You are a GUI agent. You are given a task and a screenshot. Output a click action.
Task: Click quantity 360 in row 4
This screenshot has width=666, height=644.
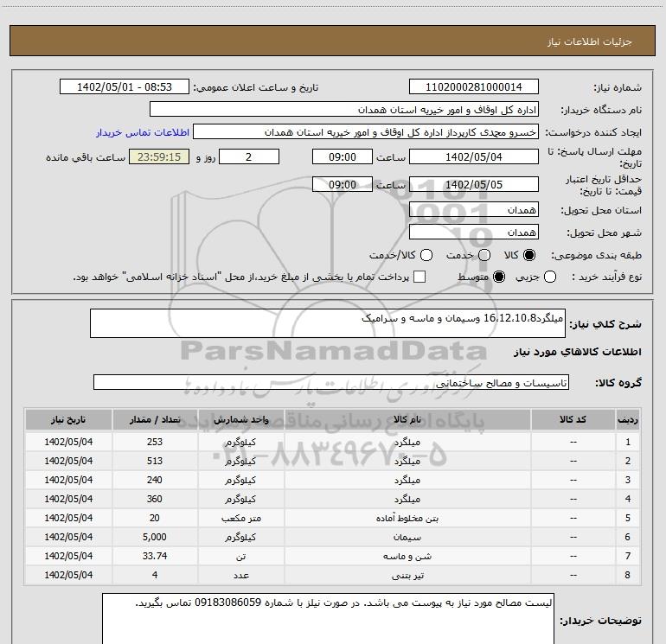click(155, 499)
